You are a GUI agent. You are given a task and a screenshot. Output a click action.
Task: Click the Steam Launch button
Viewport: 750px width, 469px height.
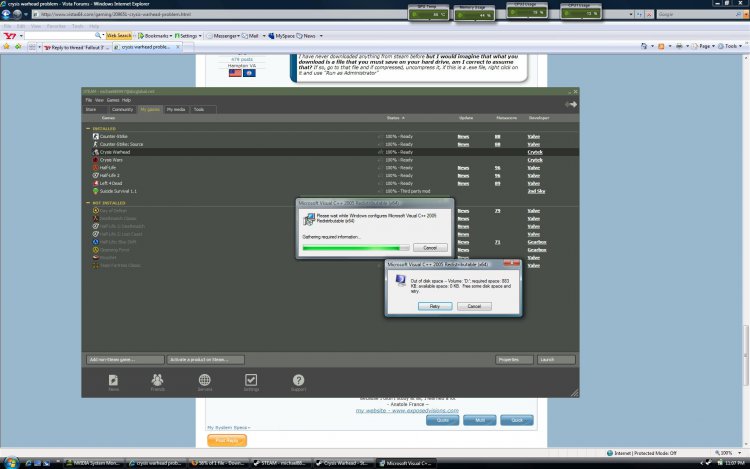coord(556,360)
